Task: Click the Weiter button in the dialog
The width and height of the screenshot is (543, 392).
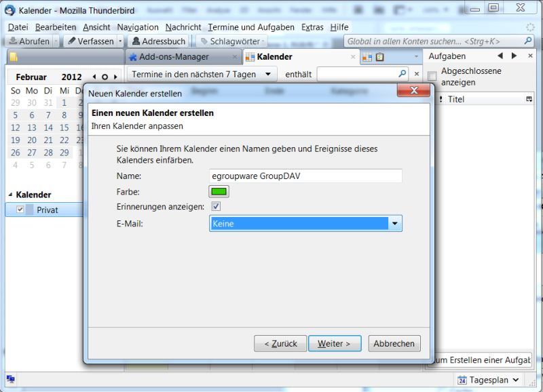Action: (x=335, y=343)
